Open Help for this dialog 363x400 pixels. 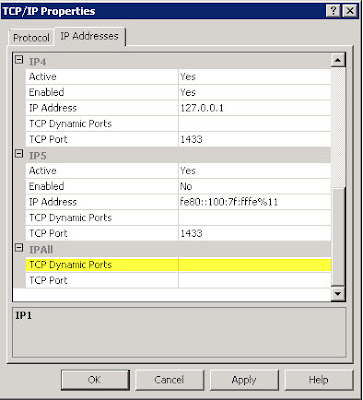point(319,380)
